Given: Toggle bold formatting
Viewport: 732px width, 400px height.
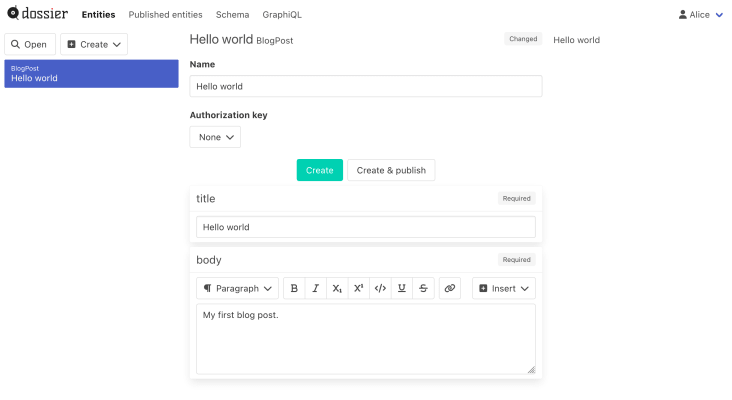Looking at the screenshot, I should pos(294,288).
